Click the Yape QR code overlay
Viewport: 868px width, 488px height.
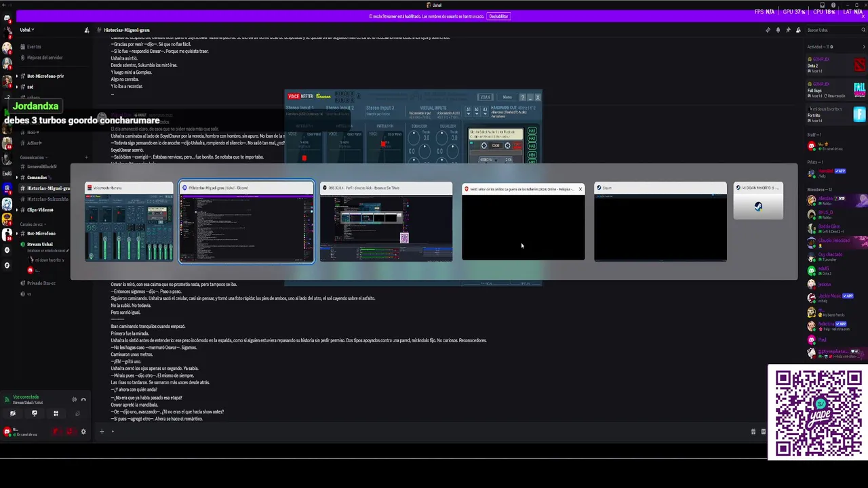818,412
